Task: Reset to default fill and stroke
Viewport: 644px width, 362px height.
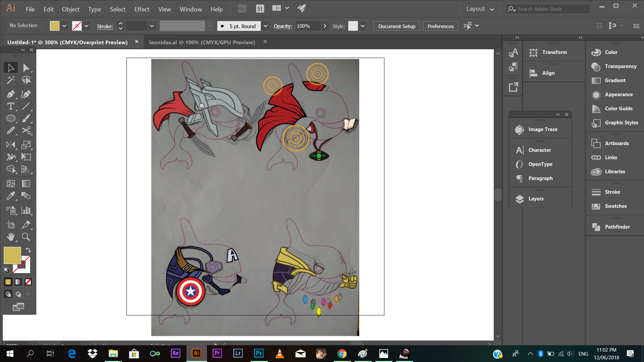Action: [x=6, y=270]
